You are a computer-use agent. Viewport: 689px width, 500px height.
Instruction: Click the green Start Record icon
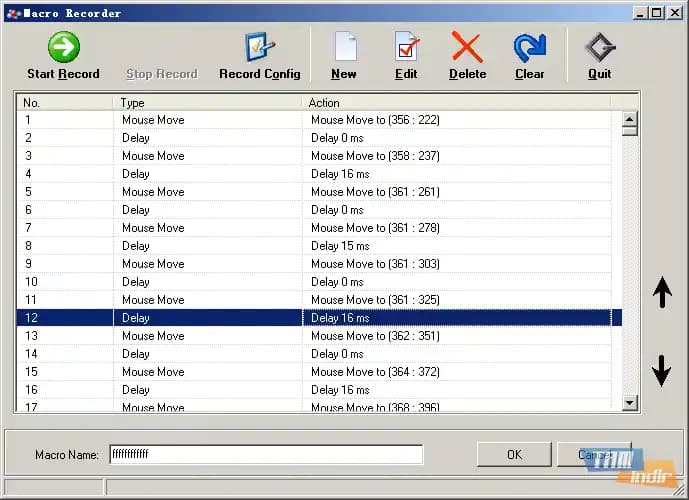(63, 47)
